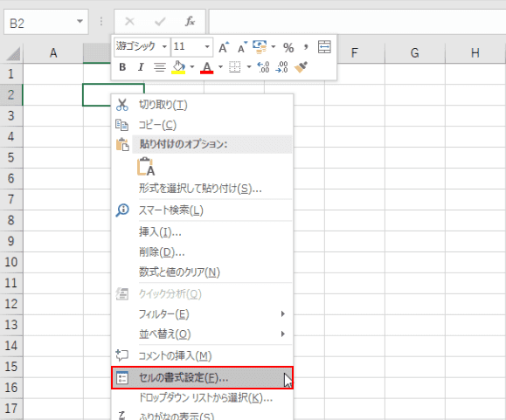The image size is (506, 420).
Task: Click the Merge and Center icon
Action: (x=324, y=47)
